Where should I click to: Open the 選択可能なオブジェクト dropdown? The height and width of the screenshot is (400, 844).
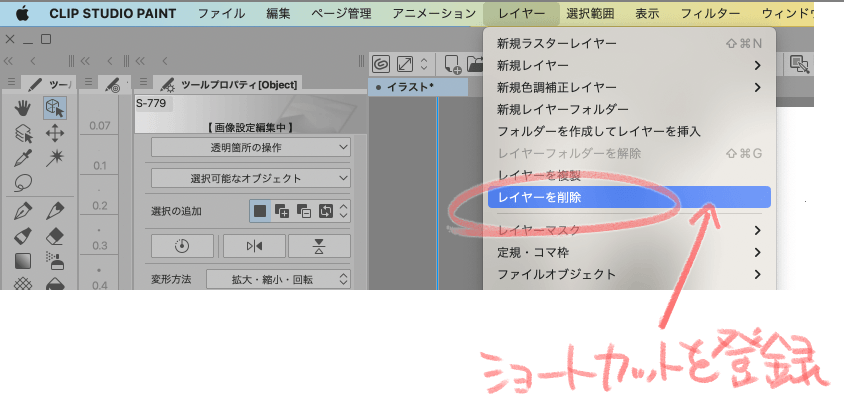251,178
